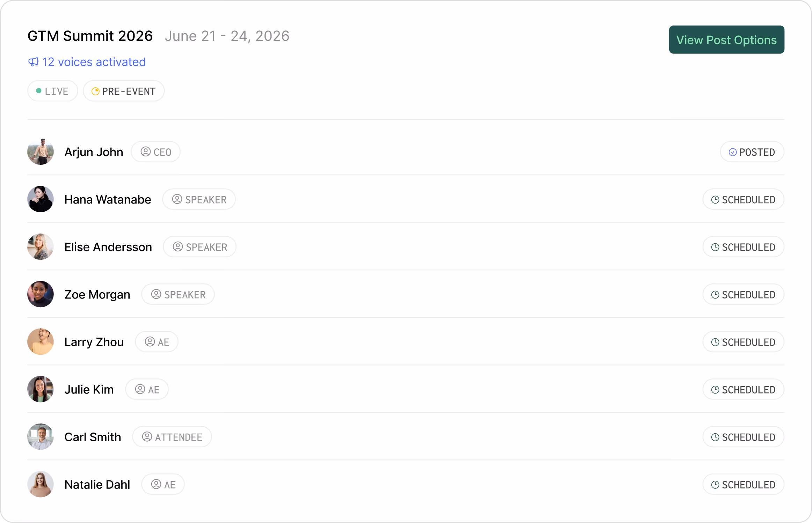Screen dimensions: 812x523
Task: Click Elise Andersson's avatar
Action: [41, 246]
